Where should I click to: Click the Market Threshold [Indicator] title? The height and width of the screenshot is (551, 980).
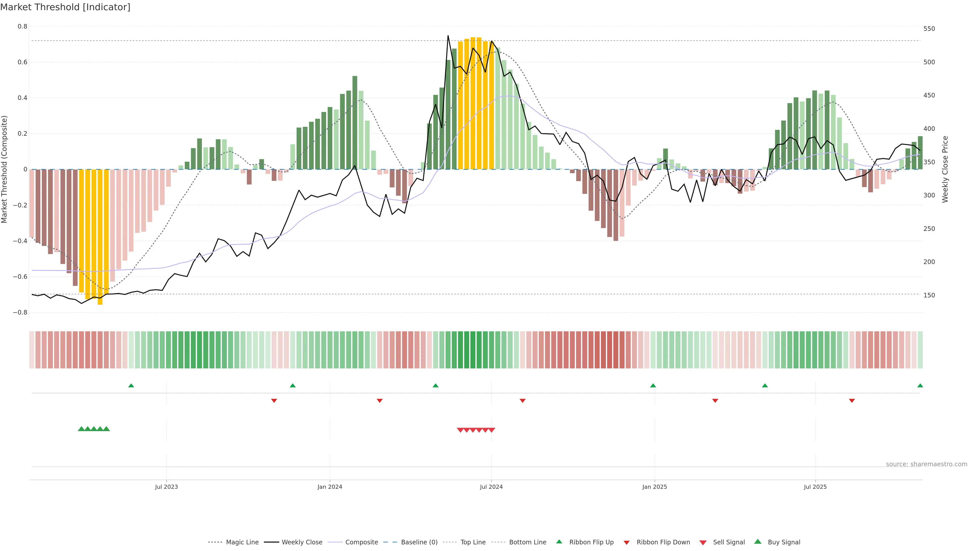(65, 7)
